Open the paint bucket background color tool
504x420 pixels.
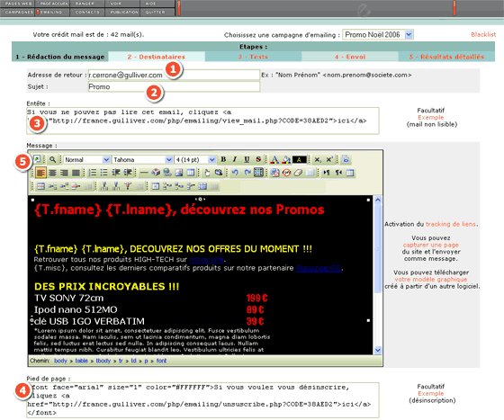pos(286,159)
